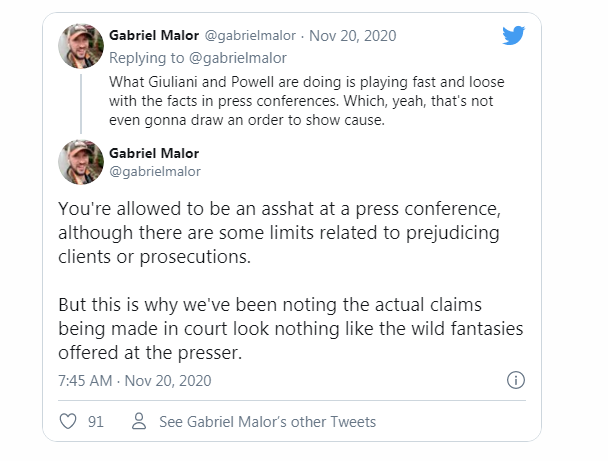Click Gabriel Malor's display name in the parent tweet
Screen dimensions: 608x461
[x=154, y=35]
